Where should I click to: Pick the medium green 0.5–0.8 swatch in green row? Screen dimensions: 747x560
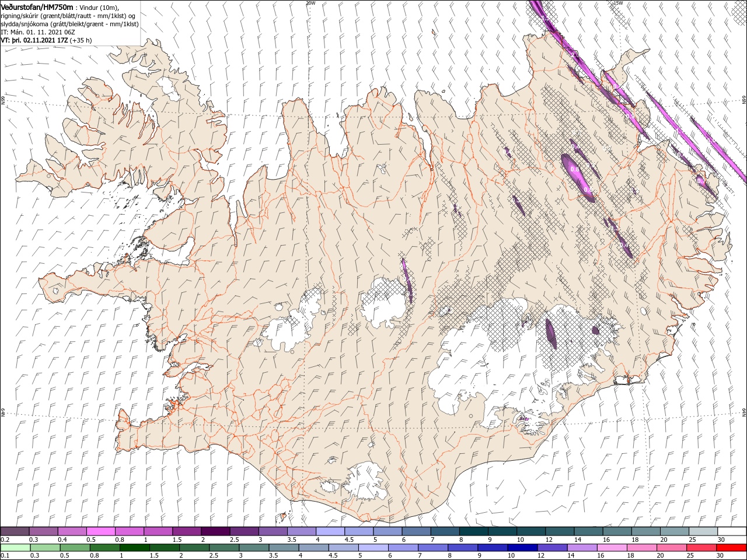pyautogui.click(x=75, y=548)
